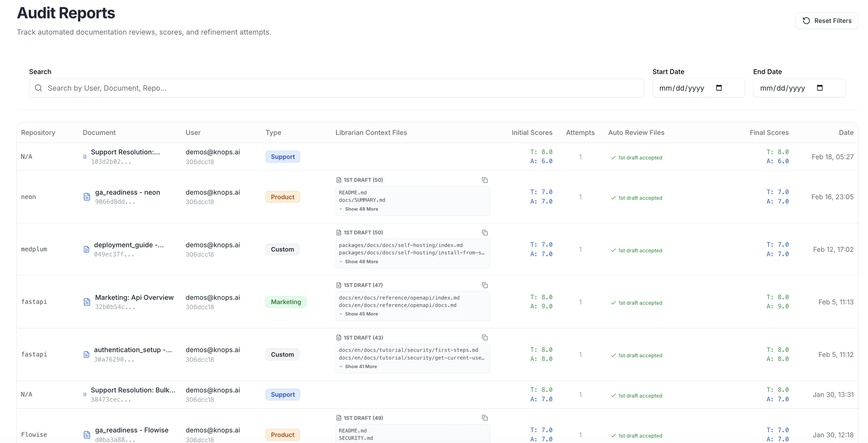This screenshot has width=868, height=443.
Task: Open the Marketing: Api Overview document
Action: tap(134, 298)
